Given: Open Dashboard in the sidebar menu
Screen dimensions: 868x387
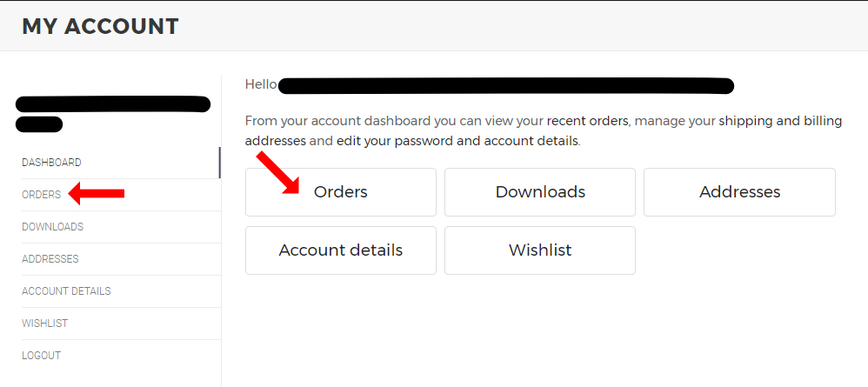Looking at the screenshot, I should click(51, 163).
